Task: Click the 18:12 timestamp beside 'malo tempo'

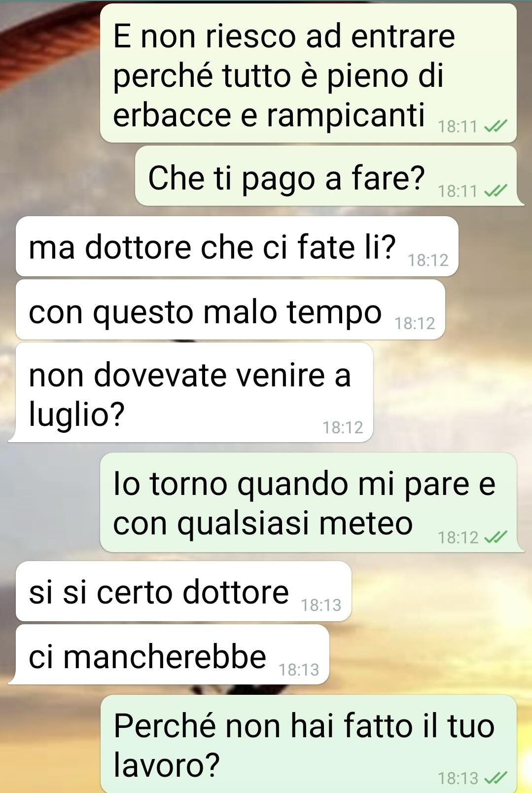Action: click(x=415, y=324)
